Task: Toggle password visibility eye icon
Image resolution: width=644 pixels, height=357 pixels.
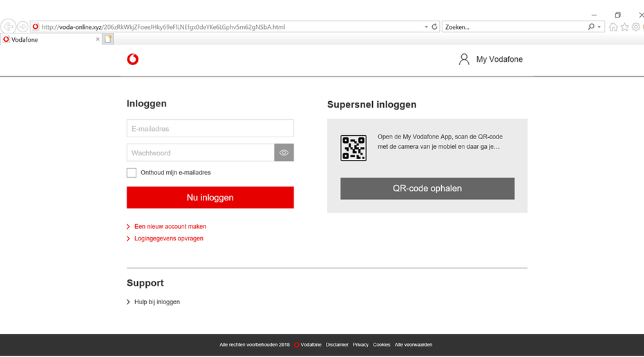Action: pos(284,153)
